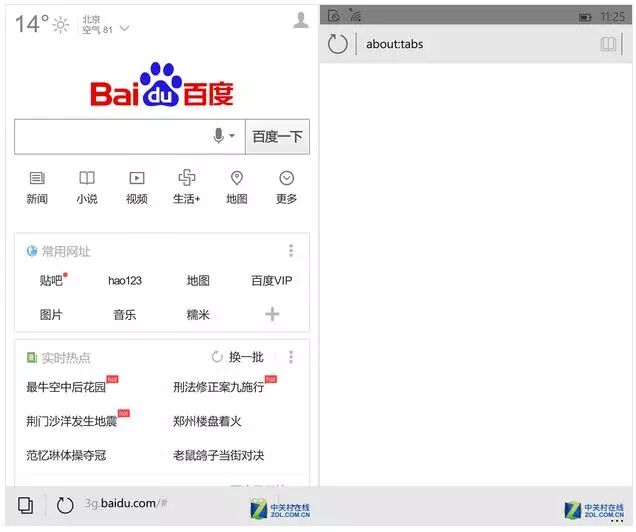This screenshot has width=636, height=532.
Task: Open 地图 link in 常用网址
Action: tap(198, 281)
